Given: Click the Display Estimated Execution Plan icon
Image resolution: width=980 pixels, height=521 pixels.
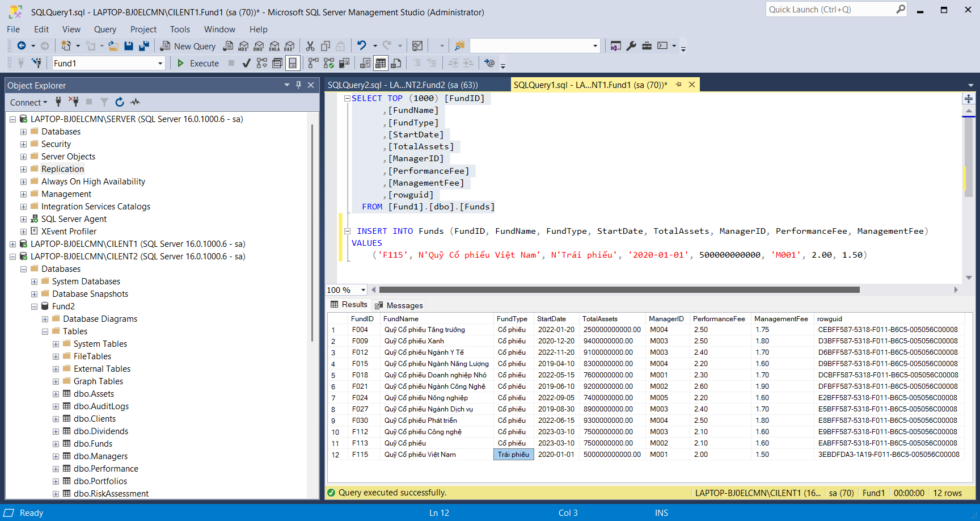Looking at the screenshot, I should pyautogui.click(x=261, y=63).
